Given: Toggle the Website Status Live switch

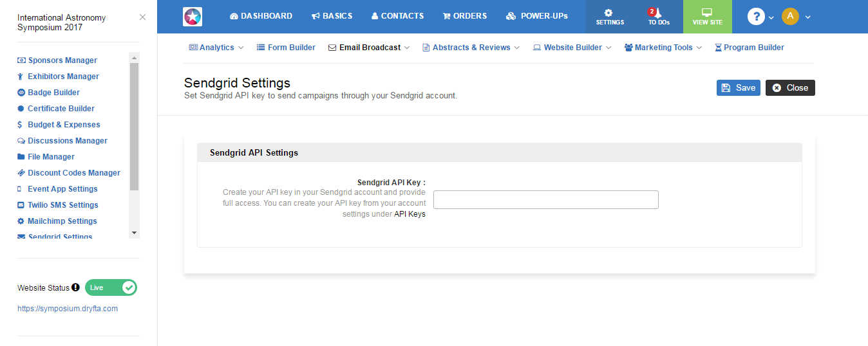Looking at the screenshot, I should [x=111, y=287].
